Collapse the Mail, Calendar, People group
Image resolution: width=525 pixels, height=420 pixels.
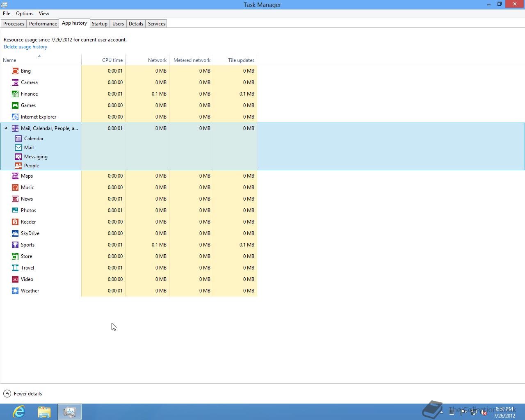(x=6, y=128)
